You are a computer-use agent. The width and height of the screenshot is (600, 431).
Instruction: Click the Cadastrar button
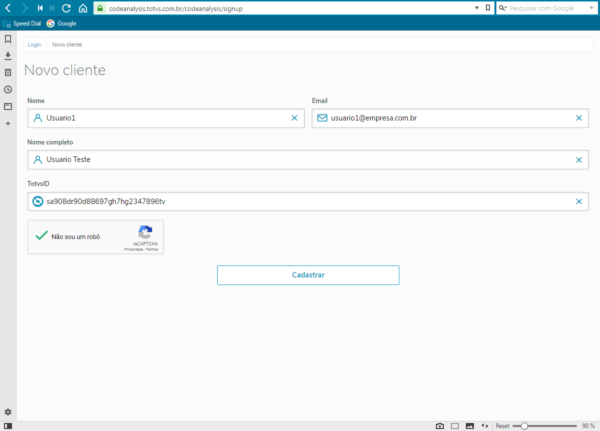click(x=308, y=275)
